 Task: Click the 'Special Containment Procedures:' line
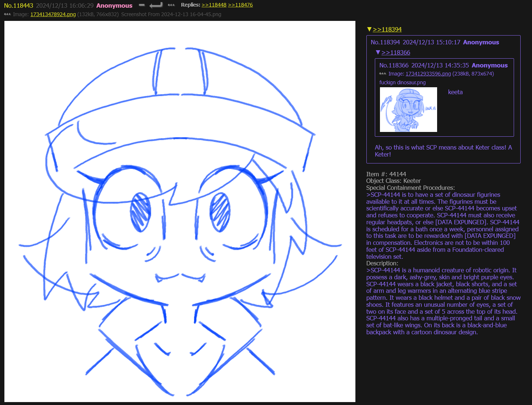pos(410,188)
